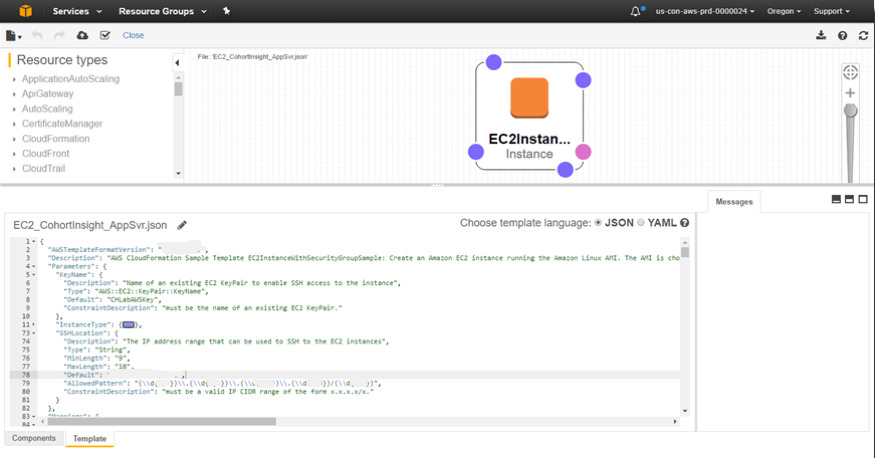Expand the AutoScaling resource type
The width and height of the screenshot is (875, 458).
[15, 109]
